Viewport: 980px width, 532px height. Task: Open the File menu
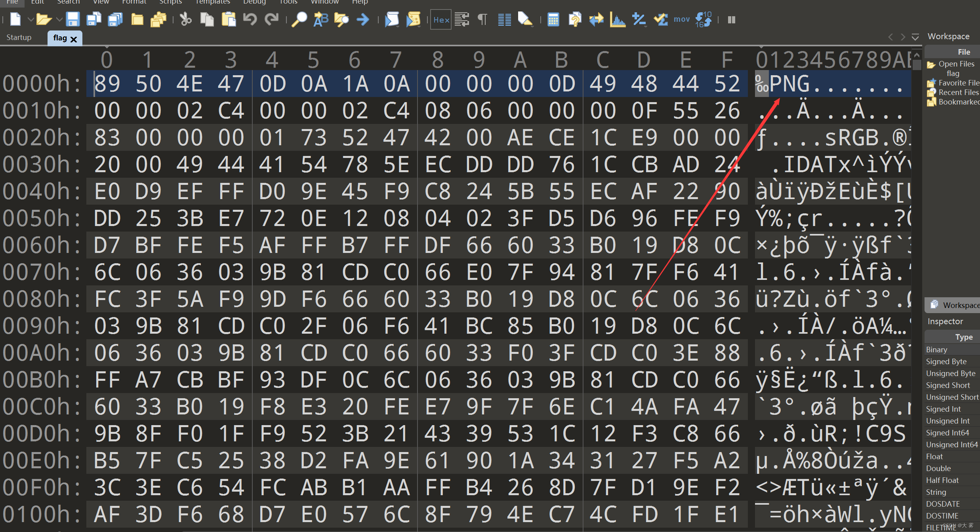(11, 2)
